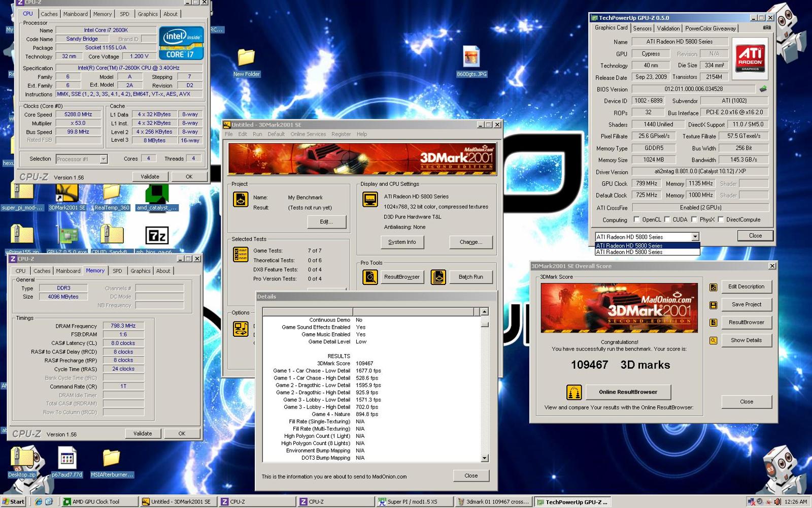Viewport: 812px width, 508px height.
Task: Open the Online Services menu in 3DMark2001
Action: (308, 134)
